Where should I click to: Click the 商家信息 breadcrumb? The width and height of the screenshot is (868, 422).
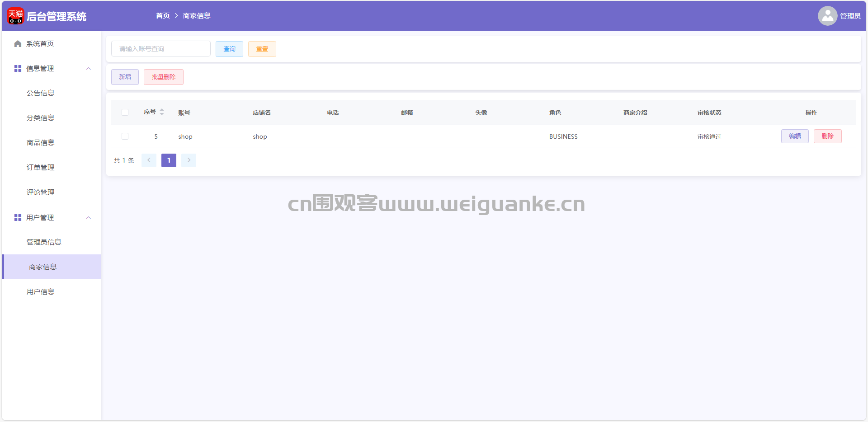197,16
